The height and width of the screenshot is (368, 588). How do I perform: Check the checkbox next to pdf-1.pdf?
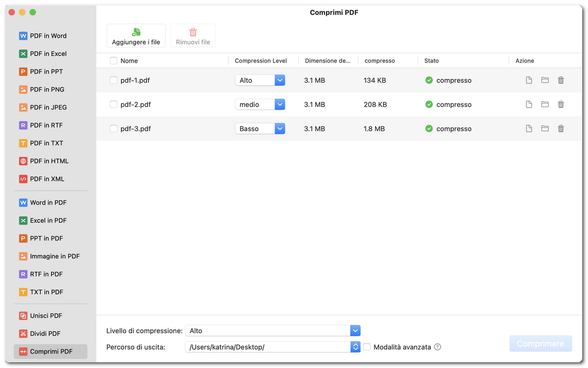pyautogui.click(x=113, y=80)
